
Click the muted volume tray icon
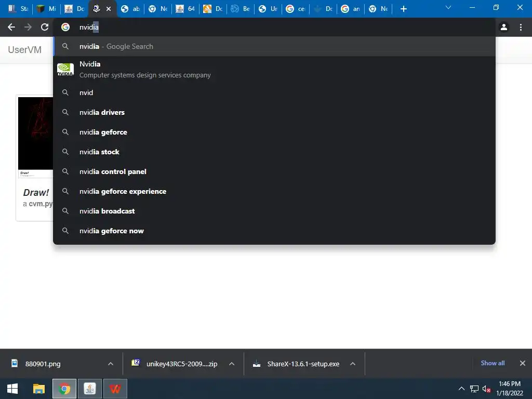click(x=486, y=389)
